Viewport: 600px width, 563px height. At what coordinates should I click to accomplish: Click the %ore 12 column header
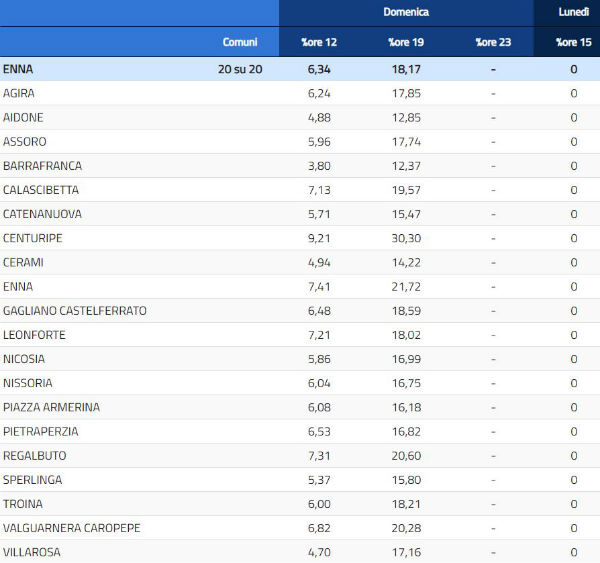coord(319,42)
